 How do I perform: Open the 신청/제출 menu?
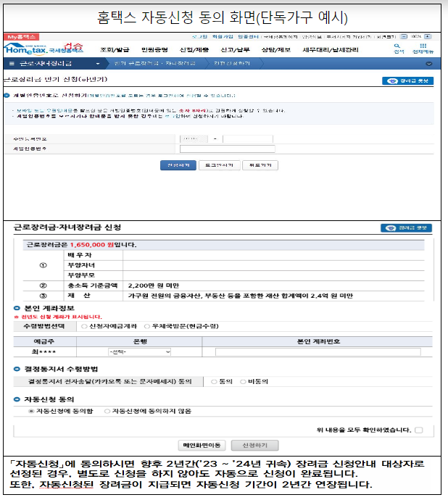pyautogui.click(x=194, y=50)
